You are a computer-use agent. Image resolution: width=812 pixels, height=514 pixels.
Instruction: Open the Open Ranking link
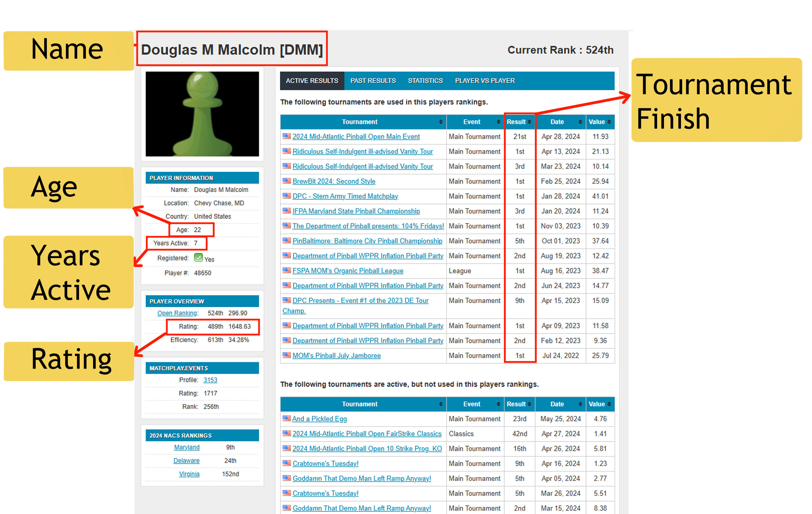pyautogui.click(x=177, y=313)
